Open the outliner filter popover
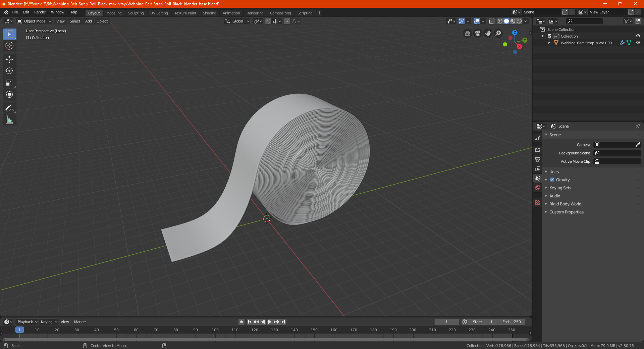Viewport: 644px width, 349px height. click(x=628, y=21)
